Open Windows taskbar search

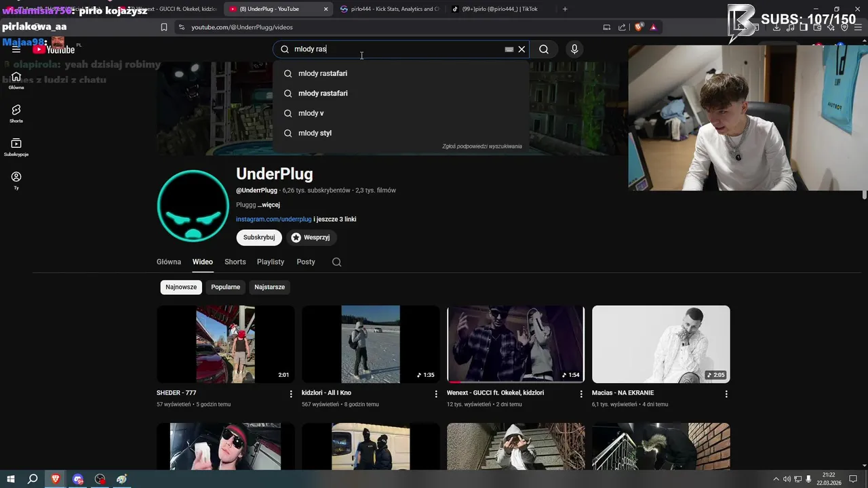click(32, 479)
